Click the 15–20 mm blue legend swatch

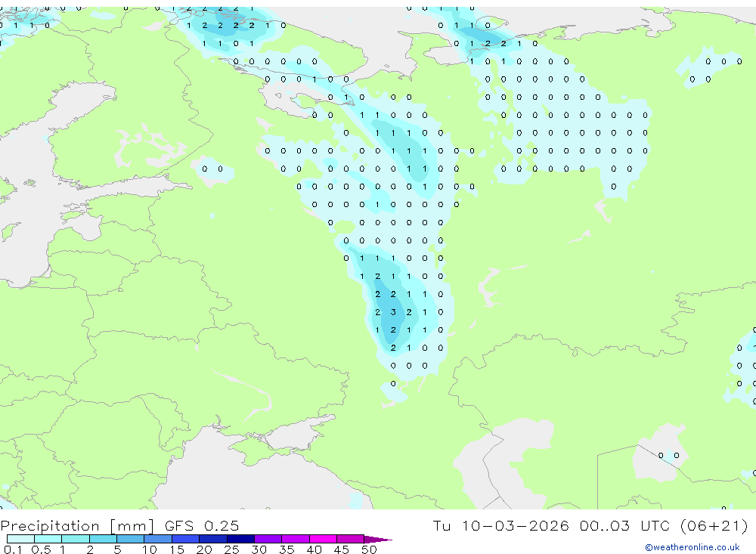(186, 539)
